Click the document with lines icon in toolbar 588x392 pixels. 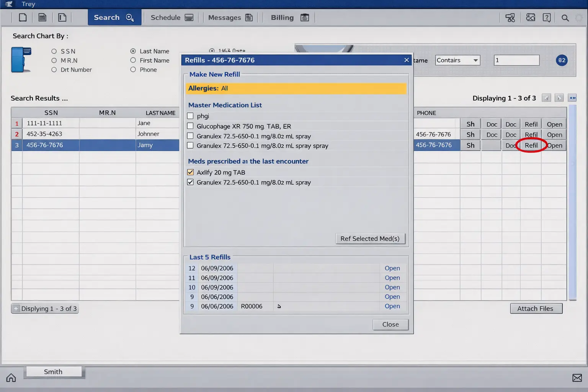pyautogui.click(x=42, y=17)
